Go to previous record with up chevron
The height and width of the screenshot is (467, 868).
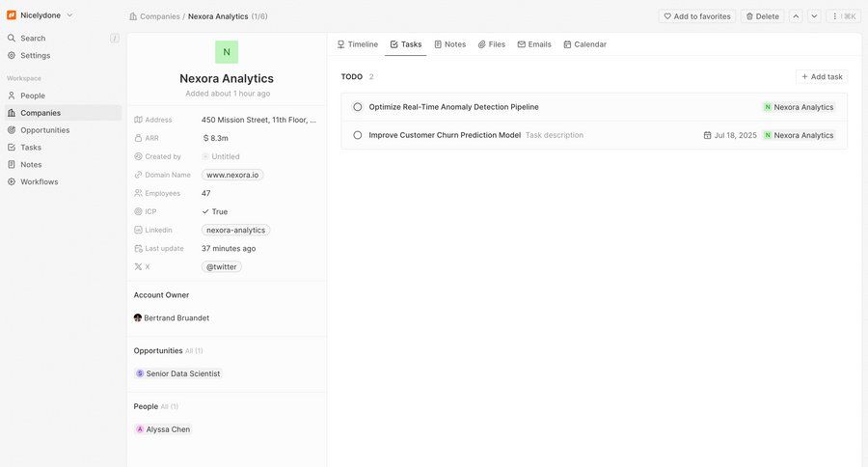(796, 16)
